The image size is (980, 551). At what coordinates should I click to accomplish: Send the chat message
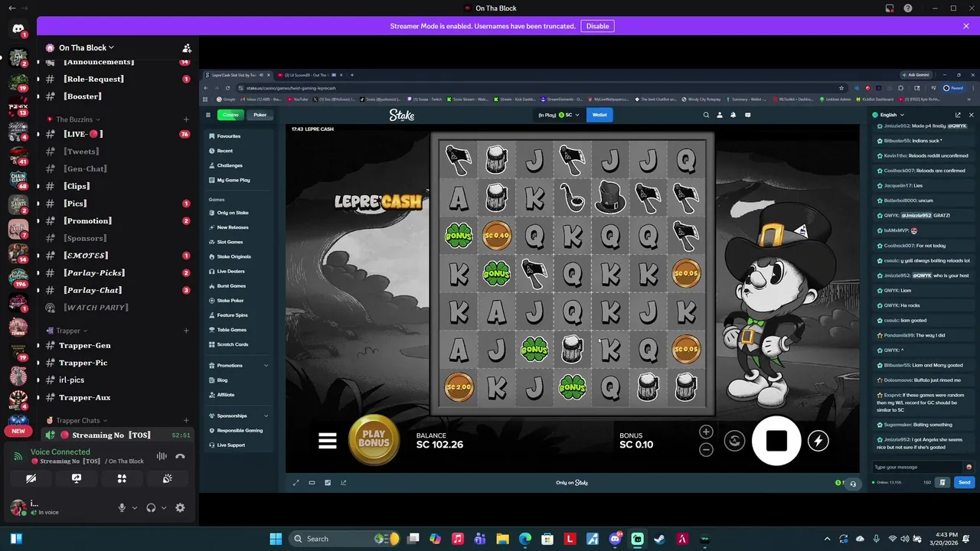click(964, 482)
